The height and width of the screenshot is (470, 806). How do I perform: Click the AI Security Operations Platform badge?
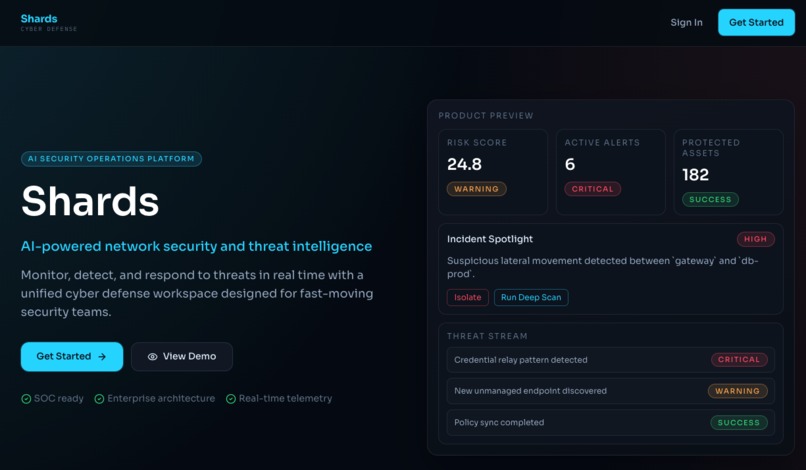[x=111, y=159]
